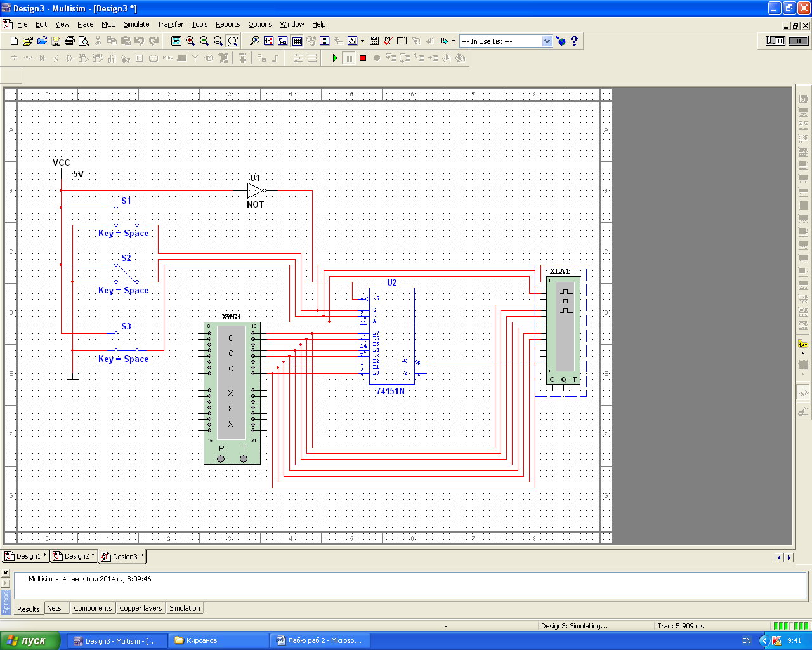The image size is (812, 650).
Task: Expand measurement probe settings arrow
Action: coord(803,353)
